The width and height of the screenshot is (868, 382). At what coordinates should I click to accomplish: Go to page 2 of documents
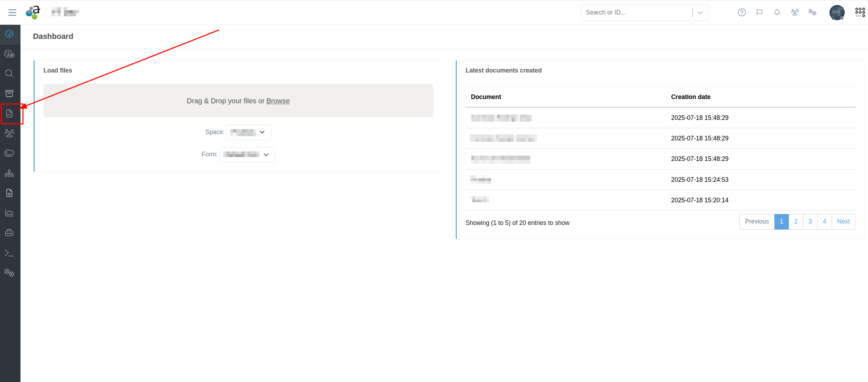(796, 222)
